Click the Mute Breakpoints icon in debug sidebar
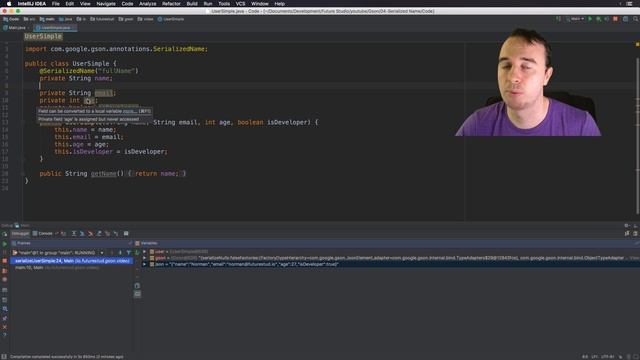 4,280
